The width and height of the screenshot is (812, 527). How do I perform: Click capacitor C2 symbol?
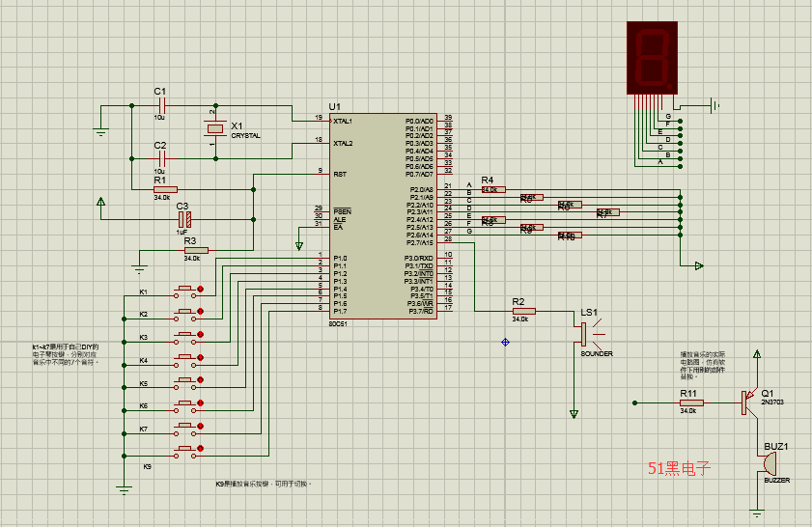(x=161, y=159)
